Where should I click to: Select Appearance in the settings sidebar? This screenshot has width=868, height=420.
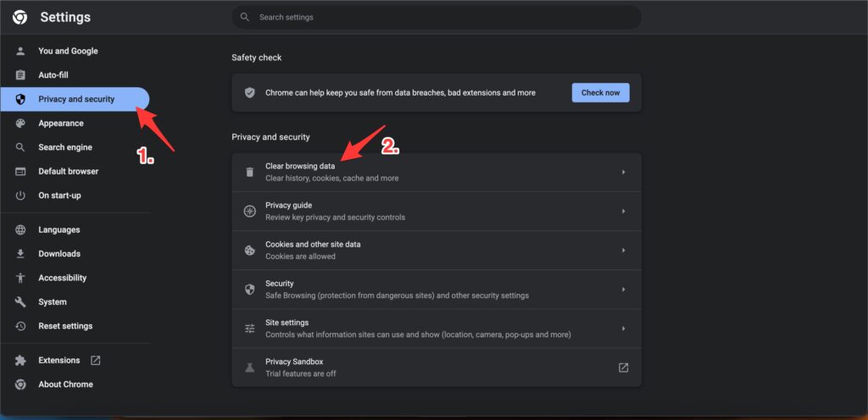point(61,123)
